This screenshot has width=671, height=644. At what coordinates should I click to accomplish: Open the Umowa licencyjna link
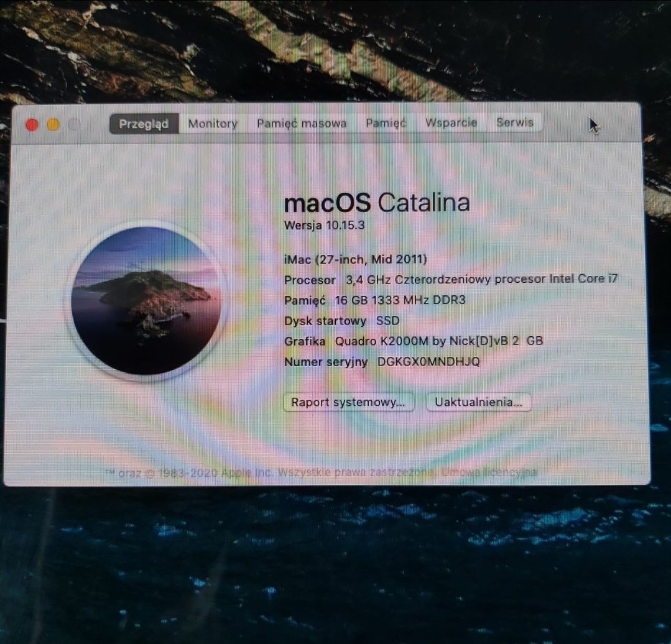489,472
